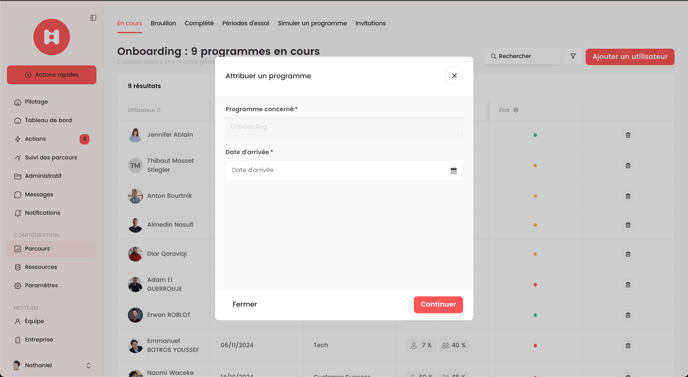Click the Actions badge showing 3
This screenshot has width=688, height=377.
[84, 139]
